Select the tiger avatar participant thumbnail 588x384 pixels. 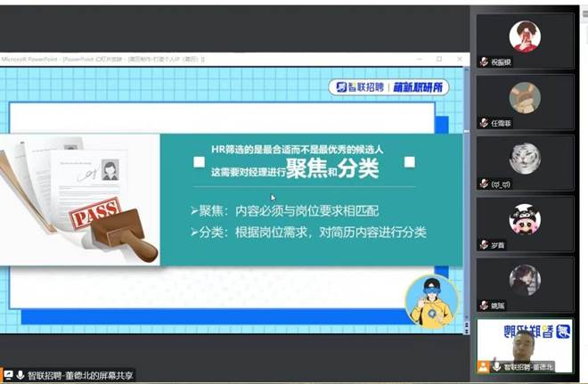click(525, 159)
